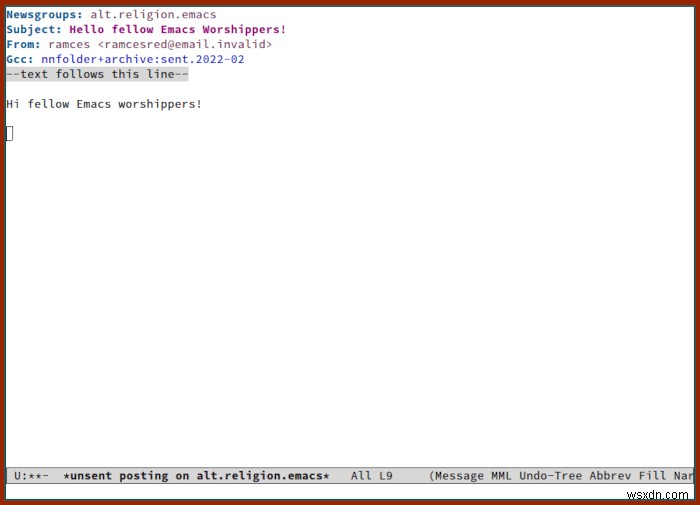Click the subject text 'Hello fellow Emacs Worshippers!'
The image size is (700, 505).
177,29
